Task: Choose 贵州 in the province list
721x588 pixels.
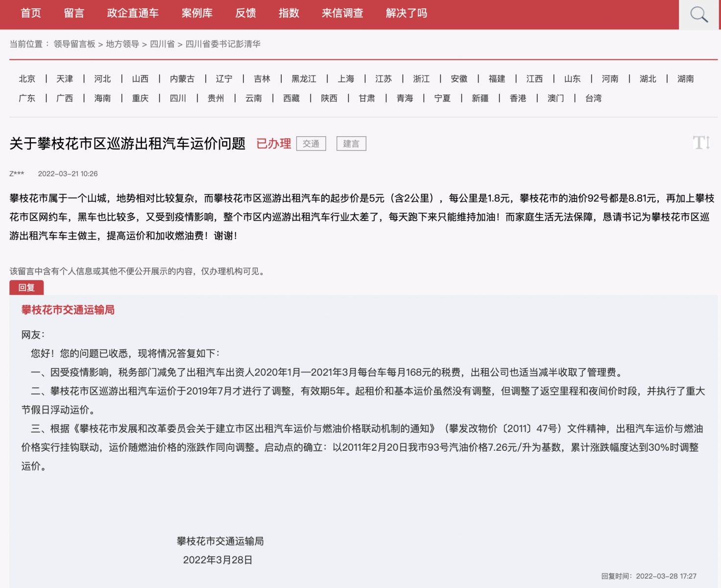Action: tap(216, 98)
